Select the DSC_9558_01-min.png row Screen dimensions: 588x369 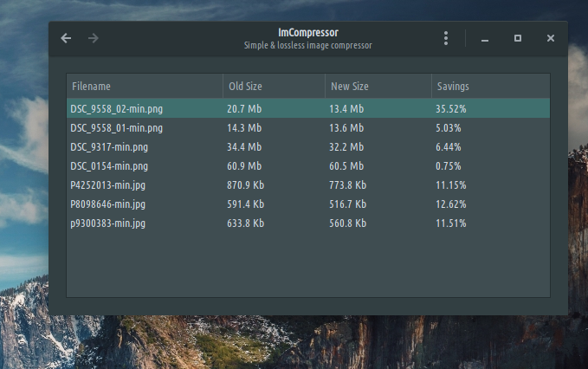(x=308, y=128)
